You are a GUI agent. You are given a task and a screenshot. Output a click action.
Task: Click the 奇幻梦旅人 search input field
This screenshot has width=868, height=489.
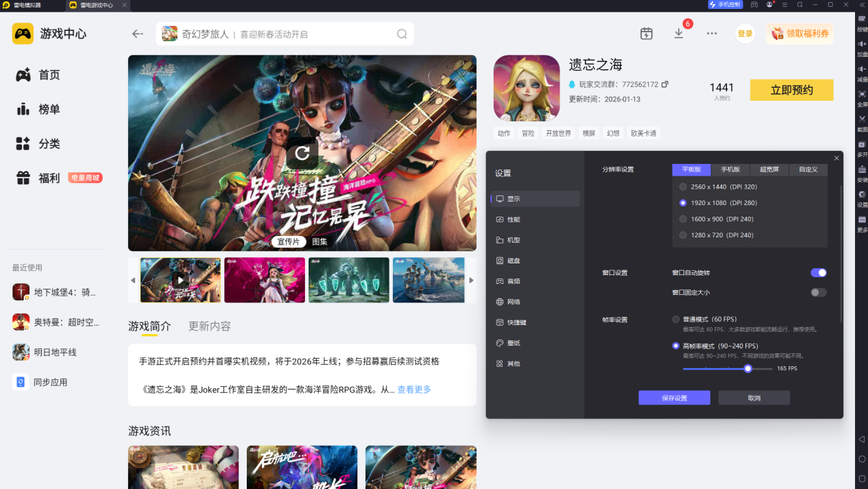285,34
